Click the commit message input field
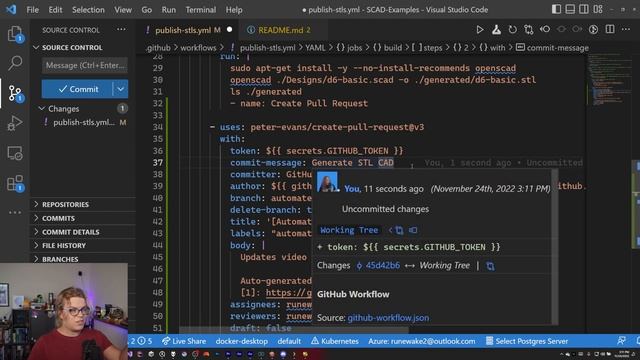The image size is (640, 360). tap(85, 65)
